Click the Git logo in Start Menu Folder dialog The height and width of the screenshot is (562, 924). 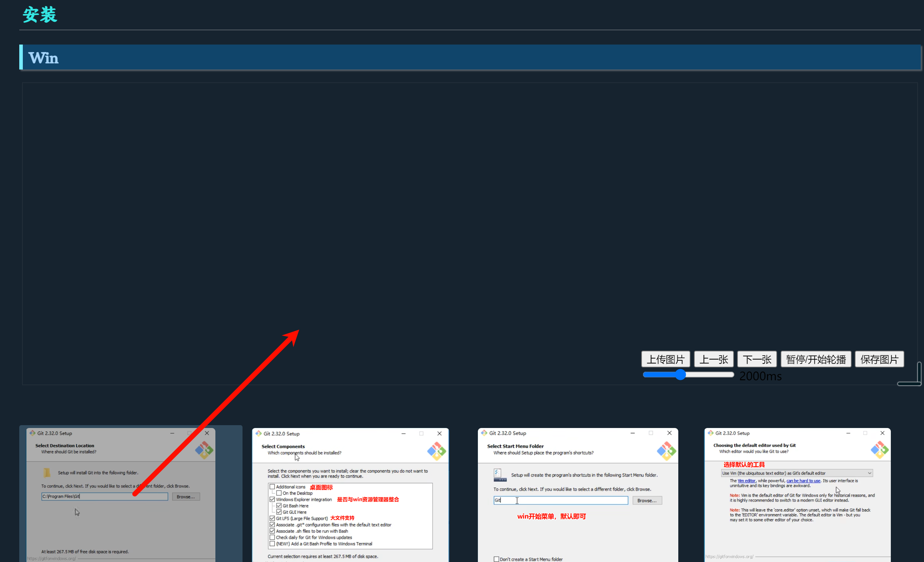pyautogui.click(x=666, y=451)
